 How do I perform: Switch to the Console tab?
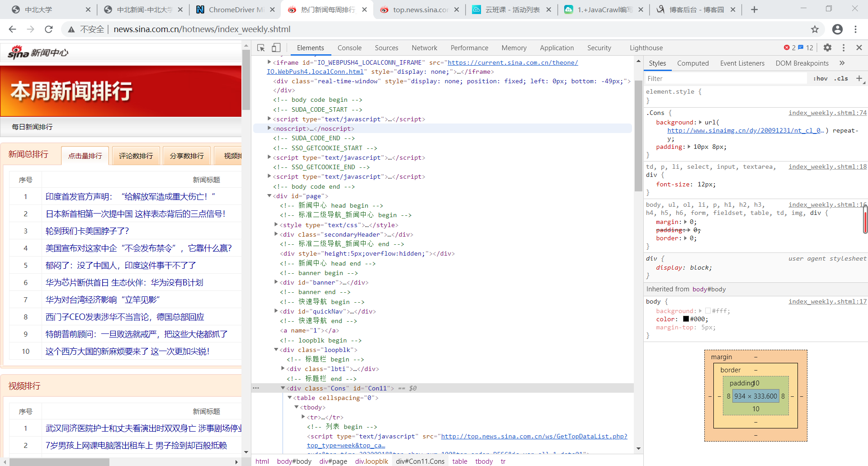349,48
